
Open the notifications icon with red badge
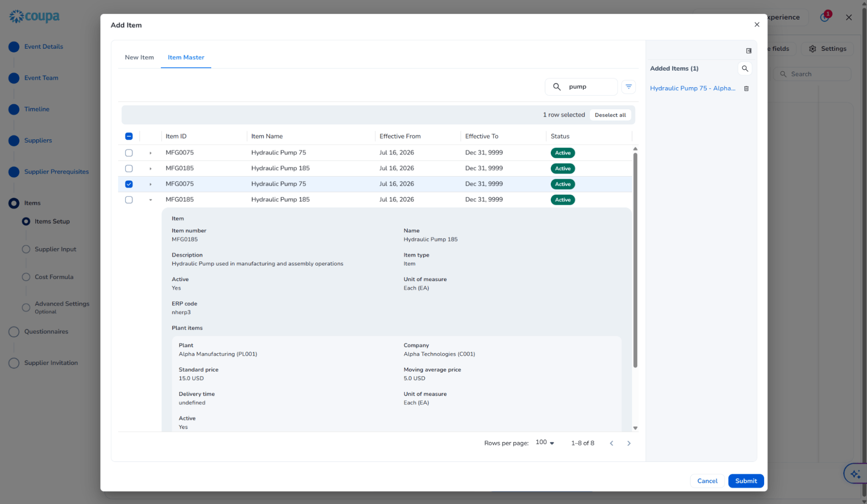click(x=825, y=17)
